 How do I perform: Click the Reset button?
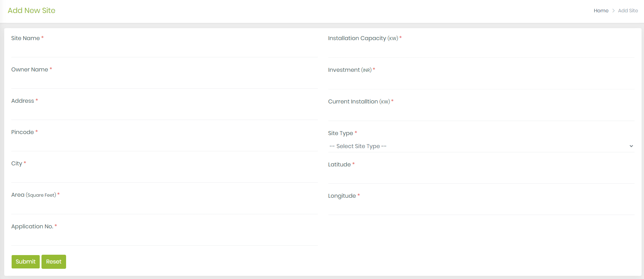54,262
